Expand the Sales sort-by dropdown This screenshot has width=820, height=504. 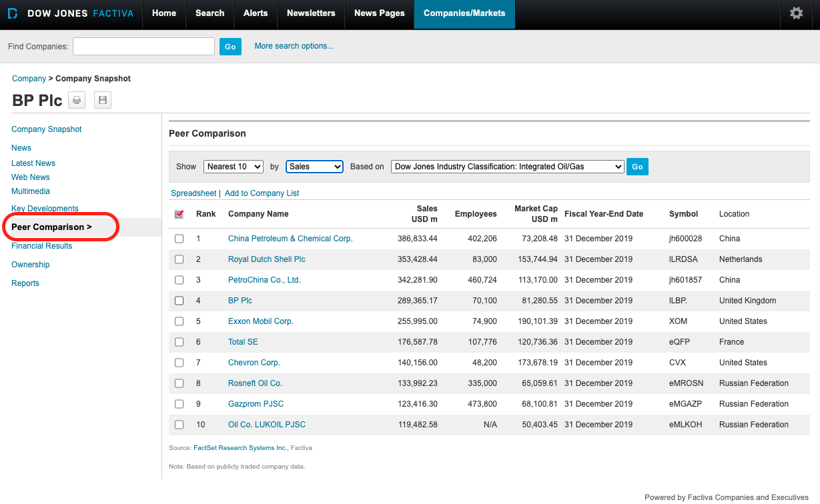click(x=314, y=167)
